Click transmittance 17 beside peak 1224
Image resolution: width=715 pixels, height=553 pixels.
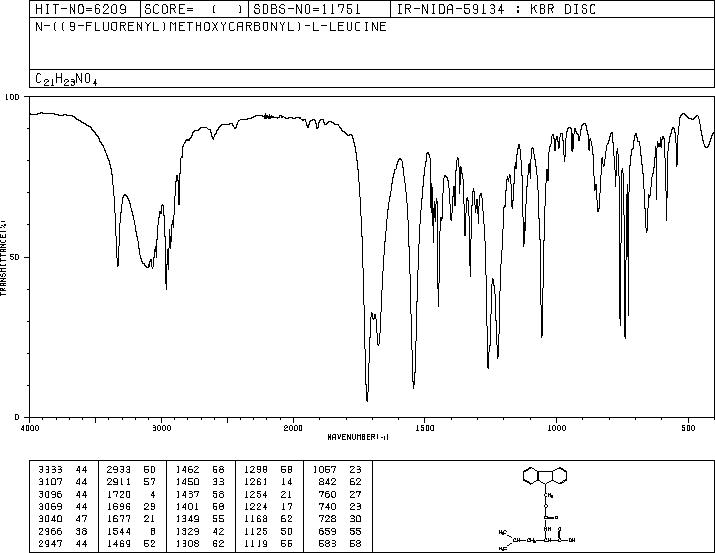287,506
